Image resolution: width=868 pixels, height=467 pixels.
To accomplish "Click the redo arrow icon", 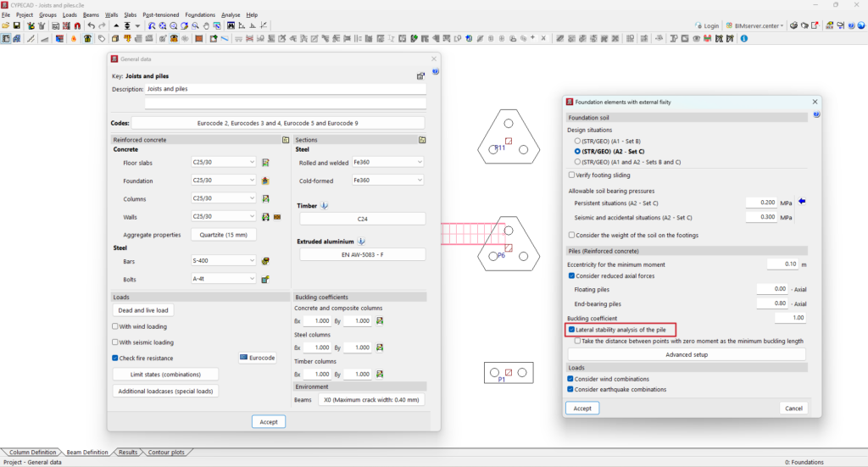I will tap(102, 25).
